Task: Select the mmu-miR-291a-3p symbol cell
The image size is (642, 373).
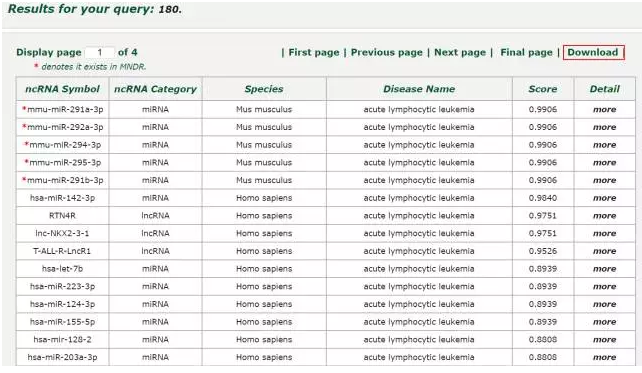Action: [63, 110]
